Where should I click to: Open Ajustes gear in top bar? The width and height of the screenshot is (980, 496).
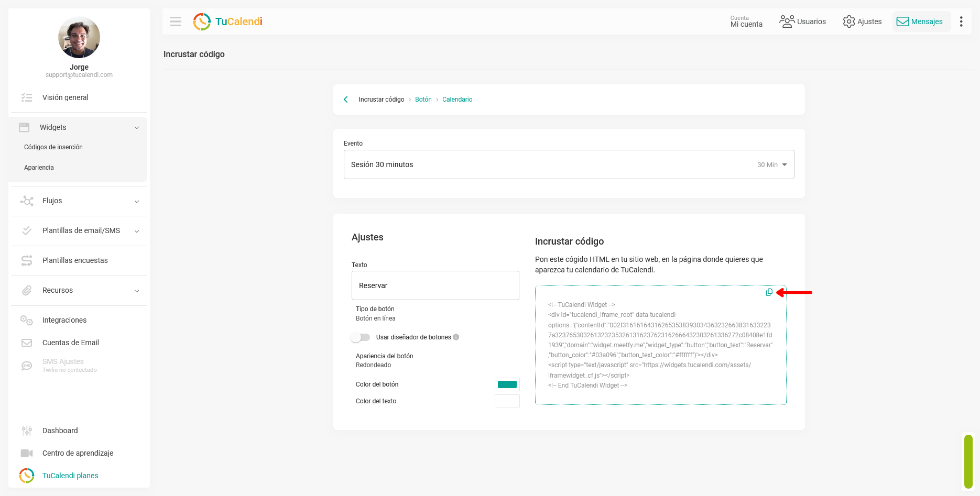pos(862,21)
